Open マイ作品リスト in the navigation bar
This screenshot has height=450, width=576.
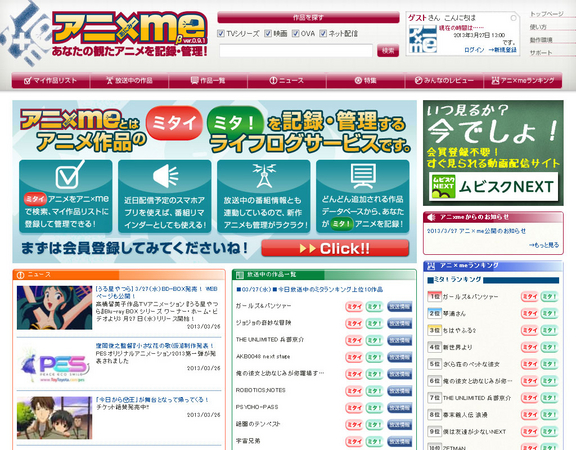51,80
